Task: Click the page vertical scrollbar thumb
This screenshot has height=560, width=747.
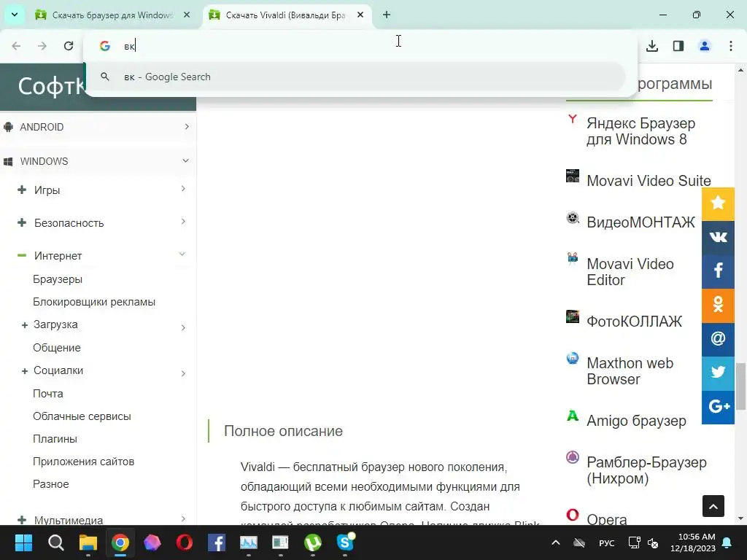Action: pyautogui.click(x=741, y=386)
